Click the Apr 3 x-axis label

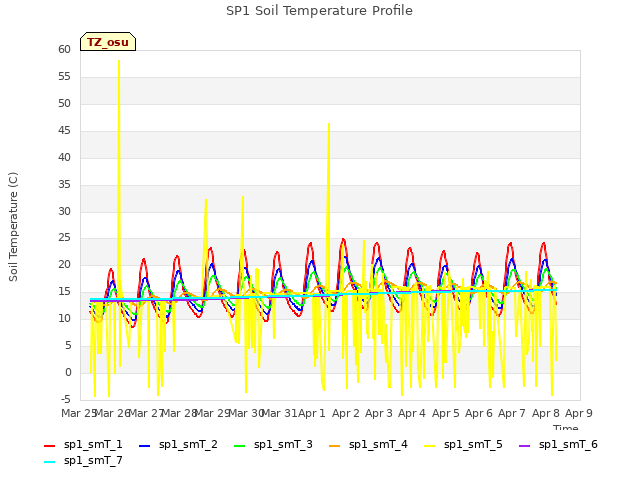pyautogui.click(x=379, y=413)
